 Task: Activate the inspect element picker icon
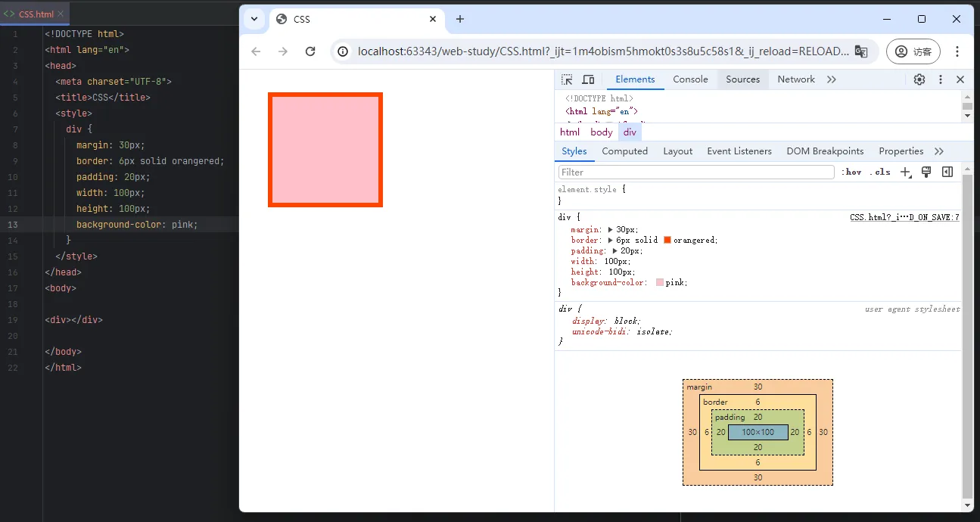568,79
